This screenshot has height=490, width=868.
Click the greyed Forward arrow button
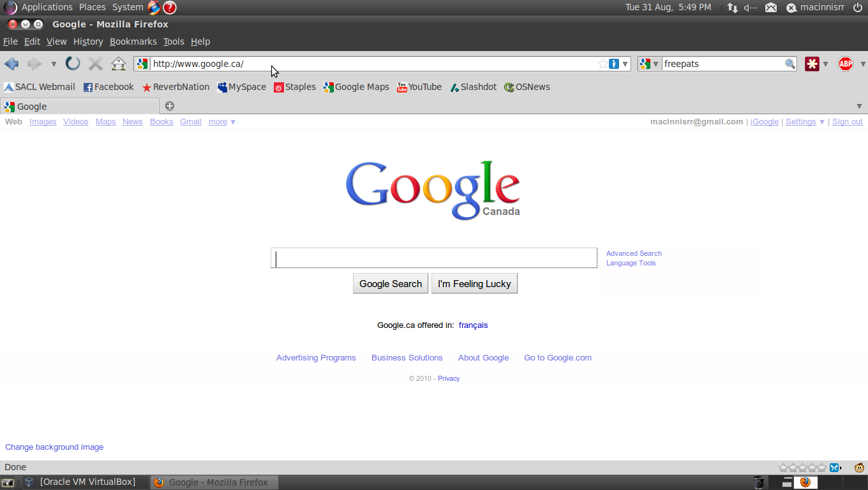click(34, 64)
